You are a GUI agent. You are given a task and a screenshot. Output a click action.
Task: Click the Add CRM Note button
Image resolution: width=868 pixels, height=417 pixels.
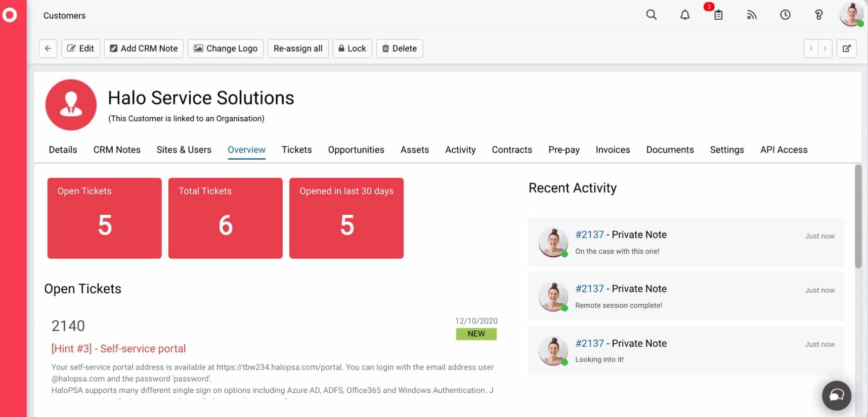tap(144, 49)
